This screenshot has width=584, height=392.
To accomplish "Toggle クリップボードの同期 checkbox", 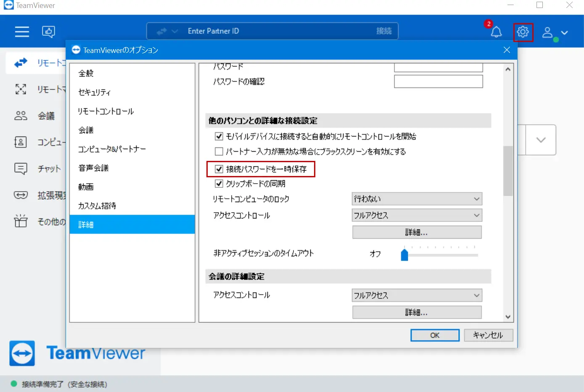I will 219,184.
